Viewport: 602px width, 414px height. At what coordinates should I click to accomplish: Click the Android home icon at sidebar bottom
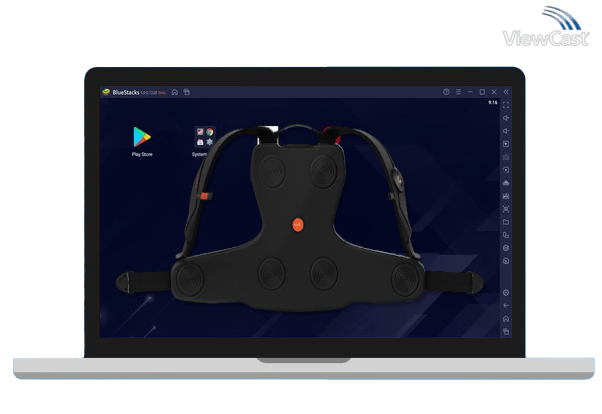(x=506, y=319)
